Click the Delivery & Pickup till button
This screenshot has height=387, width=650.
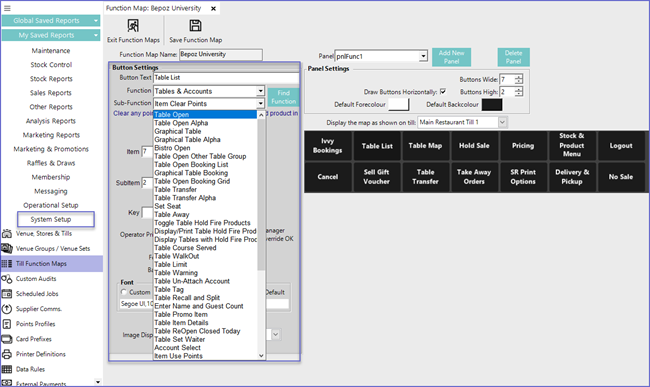572,177
